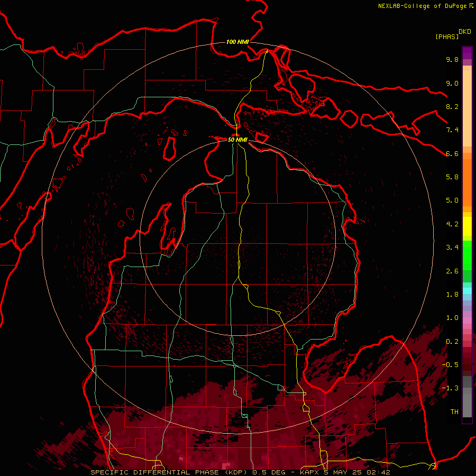Click the SPECIFIC DIFFERENTIAL PHASE caption text
The height and width of the screenshot is (476, 476).
tap(155, 472)
